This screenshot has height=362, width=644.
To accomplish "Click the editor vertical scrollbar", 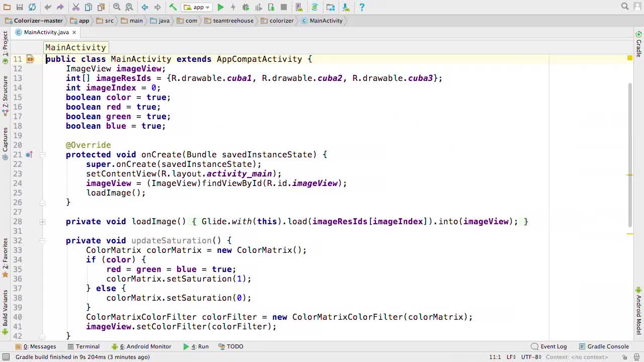I will click(630, 154).
